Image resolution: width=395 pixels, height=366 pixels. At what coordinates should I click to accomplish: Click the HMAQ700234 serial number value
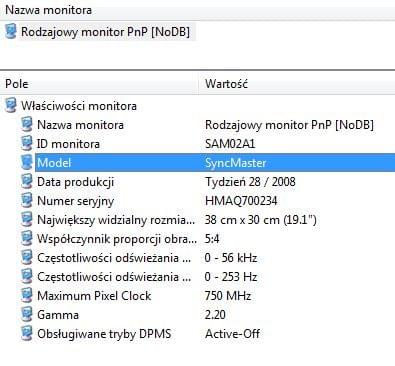pyautogui.click(x=241, y=201)
